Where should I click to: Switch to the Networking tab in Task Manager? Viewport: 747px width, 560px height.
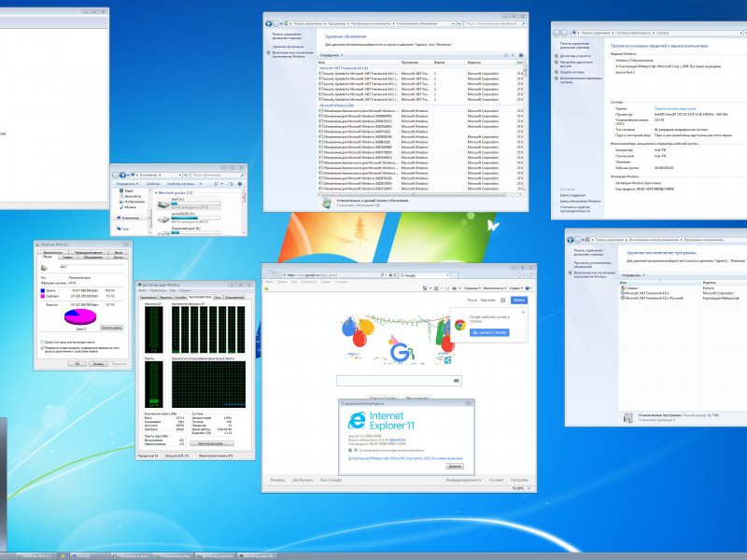(x=218, y=297)
